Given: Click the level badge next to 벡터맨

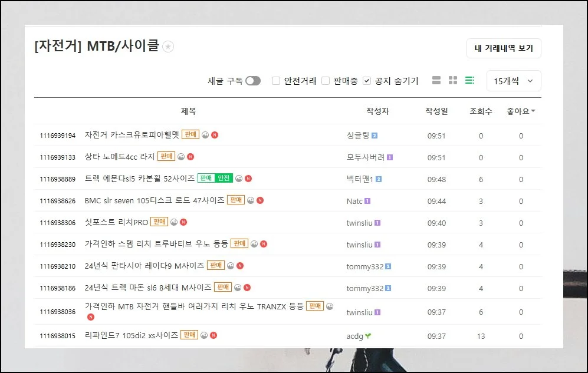Looking at the screenshot, I should pos(379,179).
